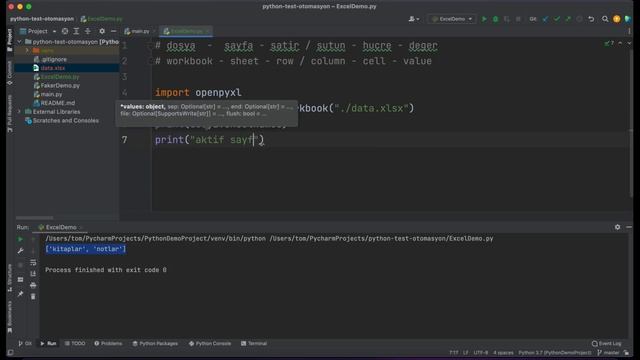Toggle Bookmarks tool window side tab

(x=10, y=317)
